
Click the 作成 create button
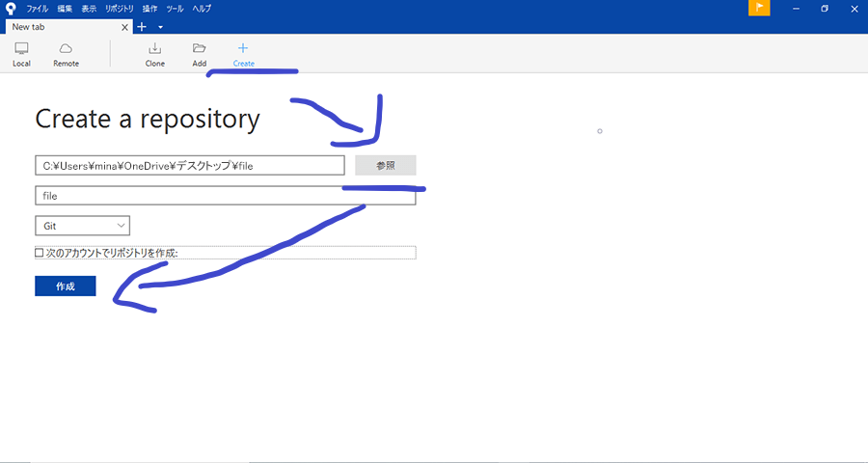[x=65, y=286]
